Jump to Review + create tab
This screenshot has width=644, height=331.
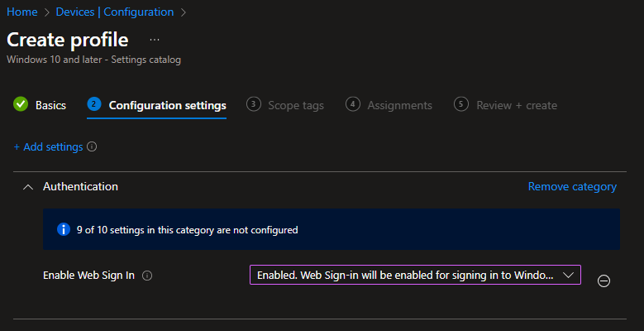[517, 106]
